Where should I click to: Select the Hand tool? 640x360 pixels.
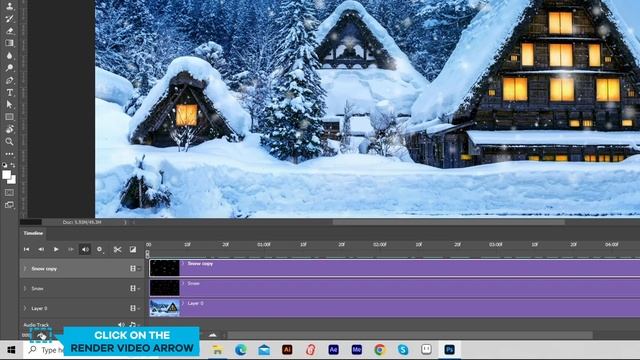pos(9,129)
